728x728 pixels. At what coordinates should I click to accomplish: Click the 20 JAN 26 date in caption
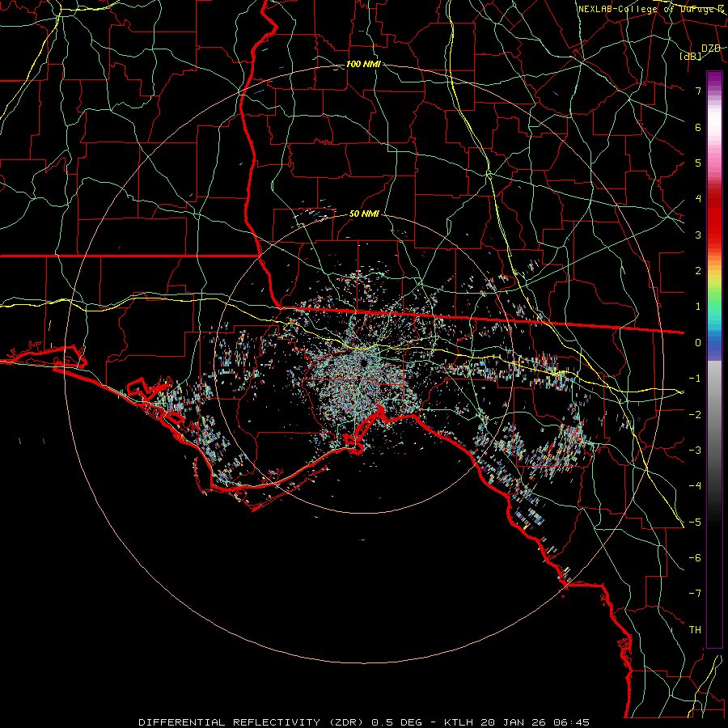513,722
